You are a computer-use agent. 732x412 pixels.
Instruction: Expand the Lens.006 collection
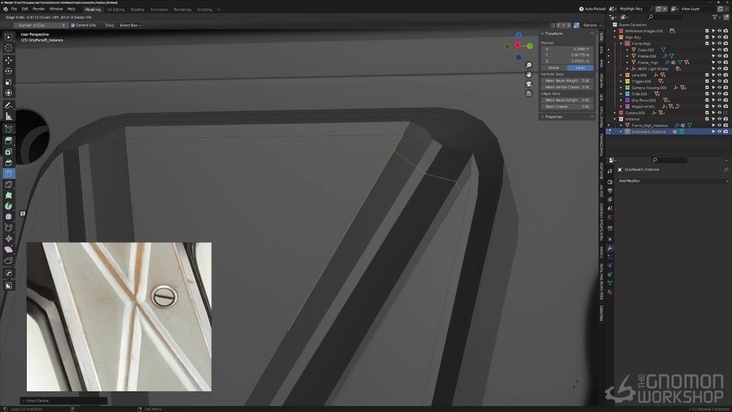(x=621, y=75)
